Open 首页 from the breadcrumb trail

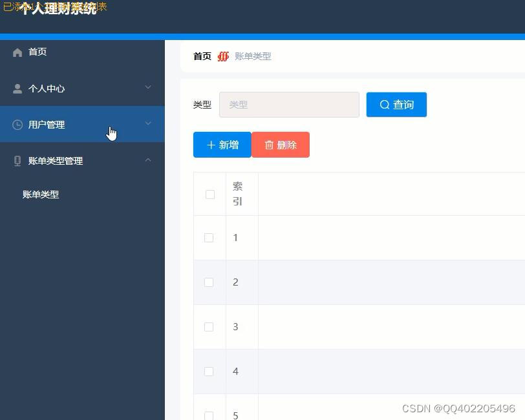click(201, 56)
